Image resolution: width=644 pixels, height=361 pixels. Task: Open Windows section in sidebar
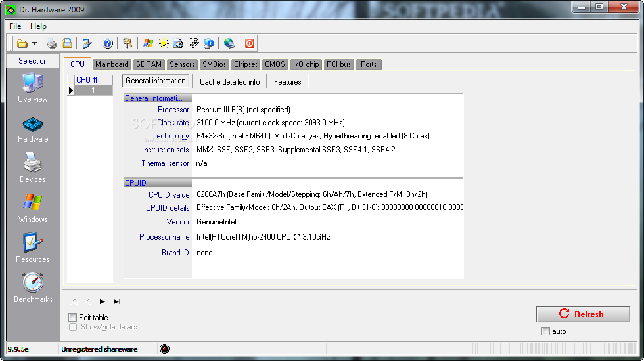(x=33, y=208)
